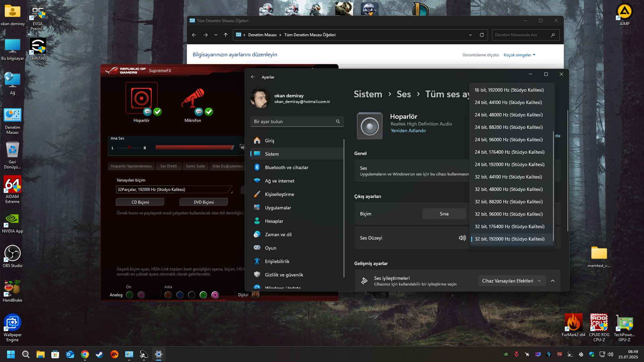The width and height of the screenshot is (644, 362).
Task: Open Steam from the taskbar
Action: (99, 354)
